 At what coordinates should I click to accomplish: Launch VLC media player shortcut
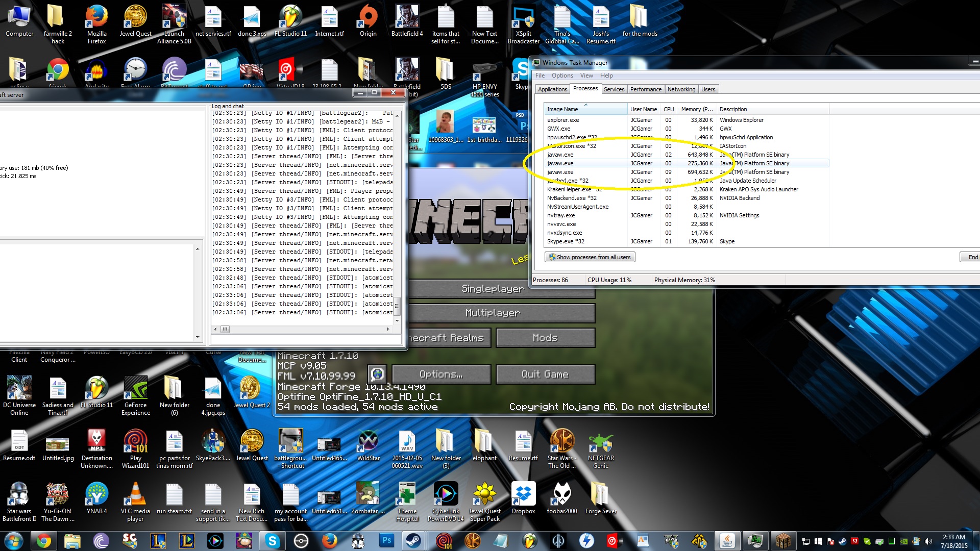(x=136, y=502)
